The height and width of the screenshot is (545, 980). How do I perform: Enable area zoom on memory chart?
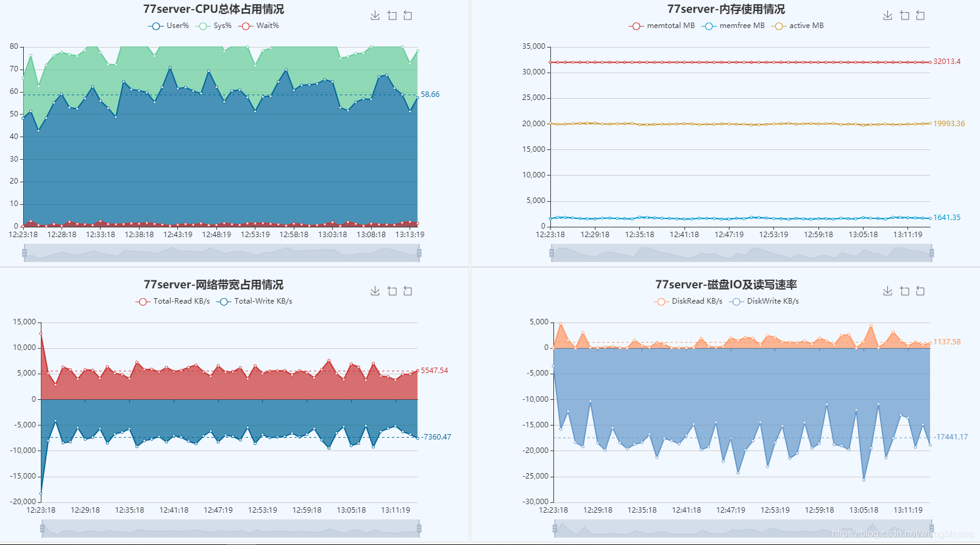(904, 15)
